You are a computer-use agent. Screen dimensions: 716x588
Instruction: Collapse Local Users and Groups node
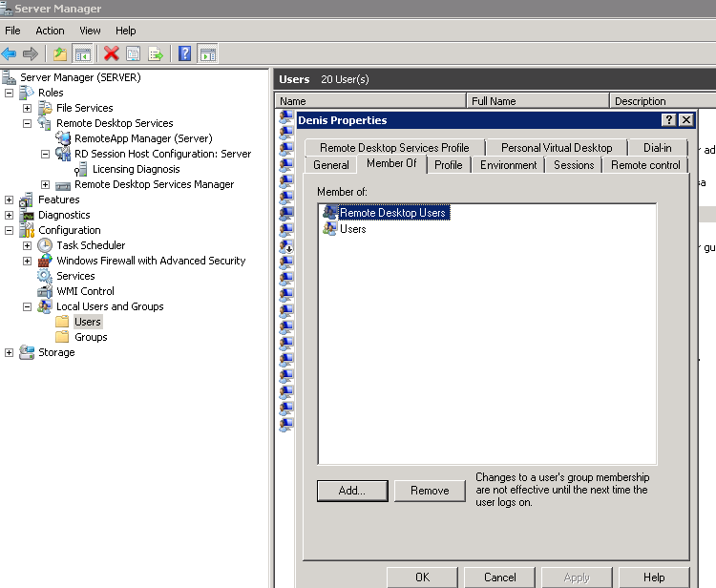coord(28,306)
